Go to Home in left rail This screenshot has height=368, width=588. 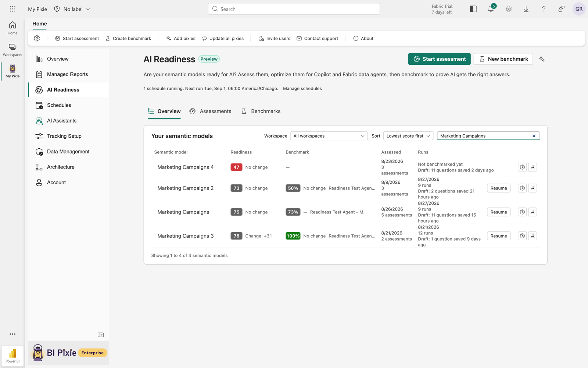12,28
